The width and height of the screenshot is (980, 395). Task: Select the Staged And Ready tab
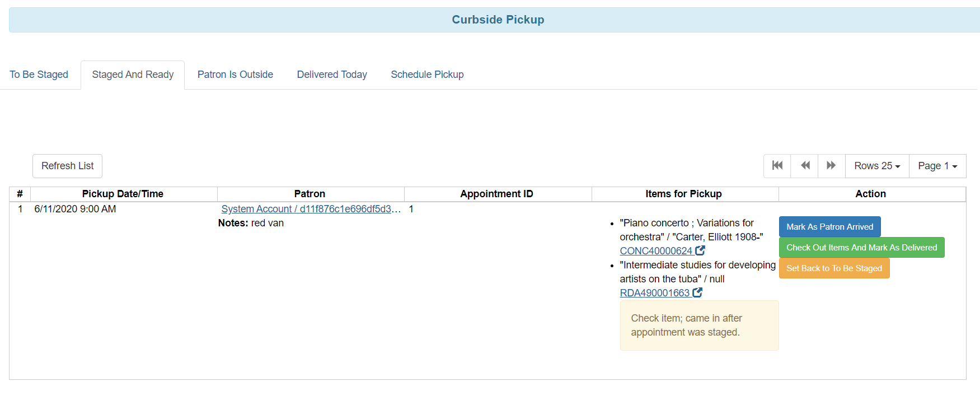[132, 75]
